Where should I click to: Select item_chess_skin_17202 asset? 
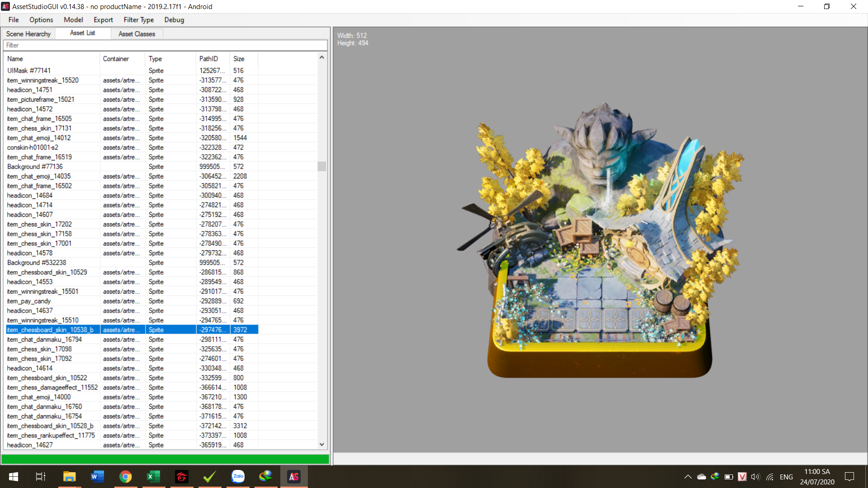pyautogui.click(x=132, y=224)
